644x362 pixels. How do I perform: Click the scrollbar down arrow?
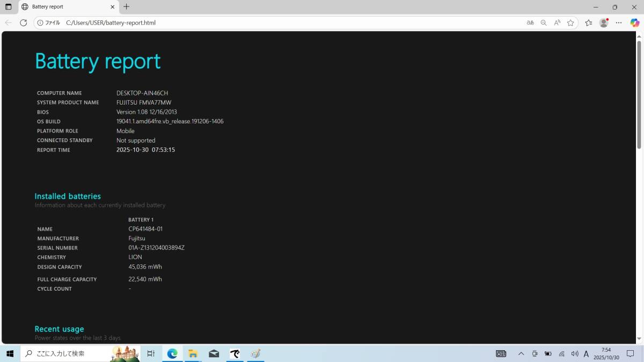[639, 339]
